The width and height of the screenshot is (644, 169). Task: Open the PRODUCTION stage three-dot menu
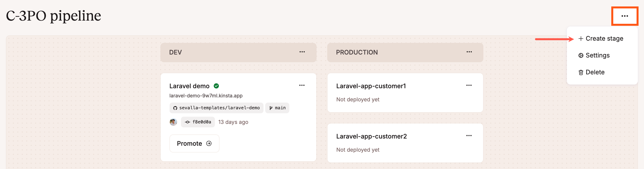pyautogui.click(x=469, y=52)
